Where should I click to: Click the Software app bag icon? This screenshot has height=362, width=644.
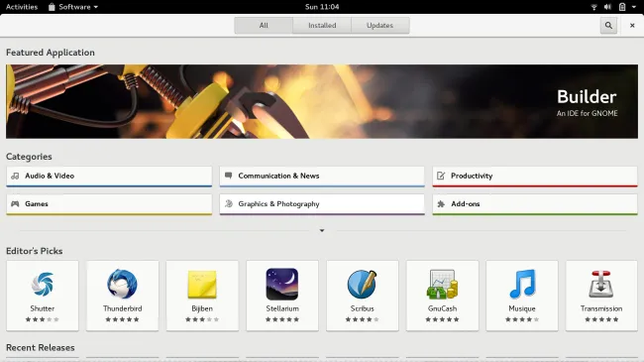click(52, 7)
